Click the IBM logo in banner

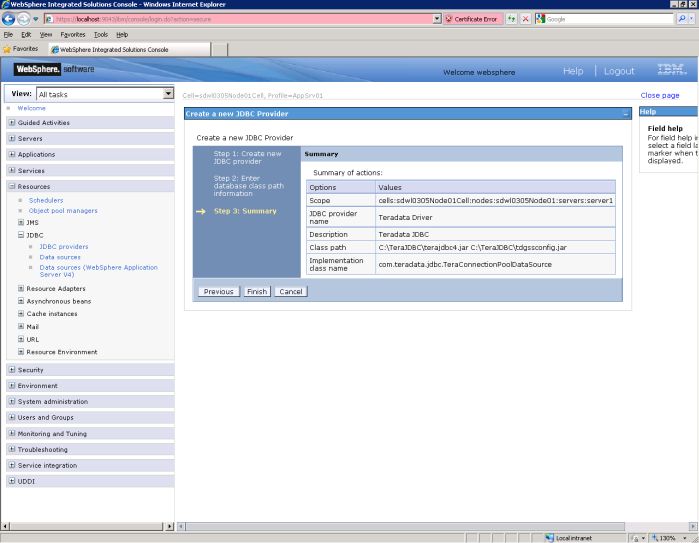click(x=671, y=70)
